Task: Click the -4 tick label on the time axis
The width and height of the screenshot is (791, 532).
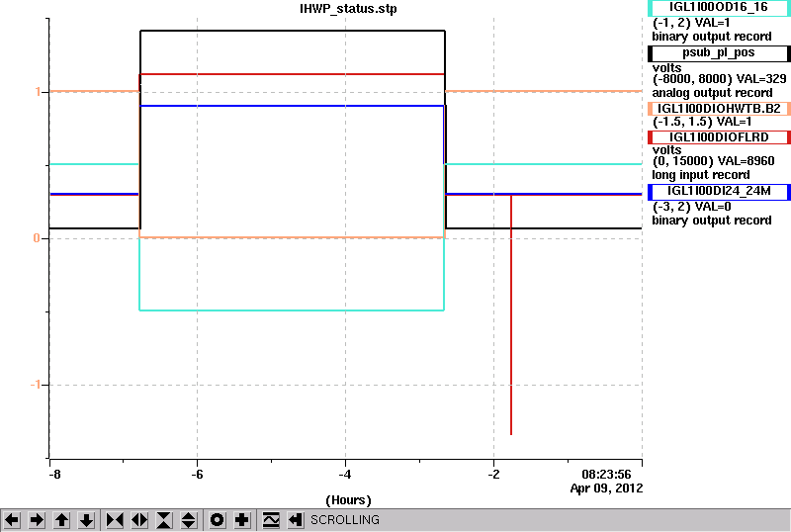Action: tap(345, 475)
